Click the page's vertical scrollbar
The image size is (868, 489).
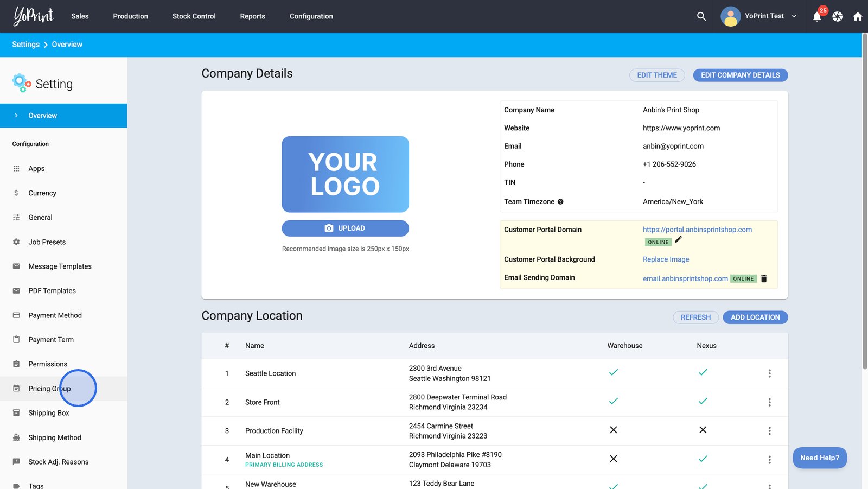tap(865, 201)
